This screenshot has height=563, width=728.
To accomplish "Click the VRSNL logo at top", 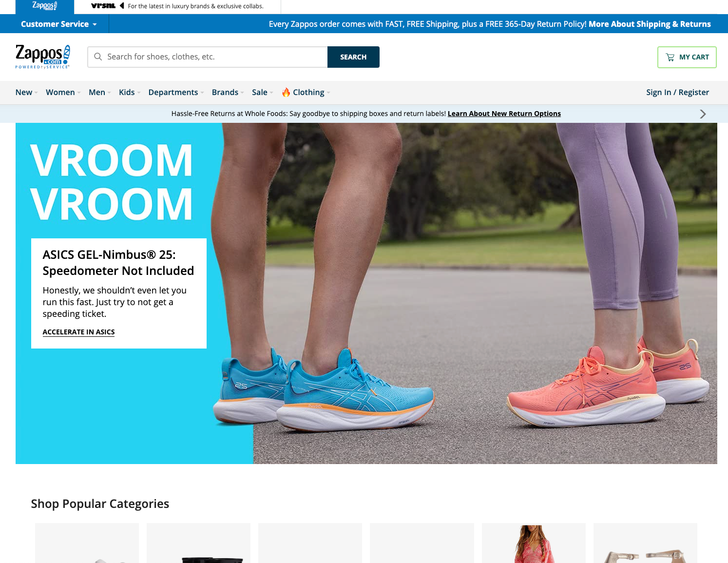I will coord(103,6).
